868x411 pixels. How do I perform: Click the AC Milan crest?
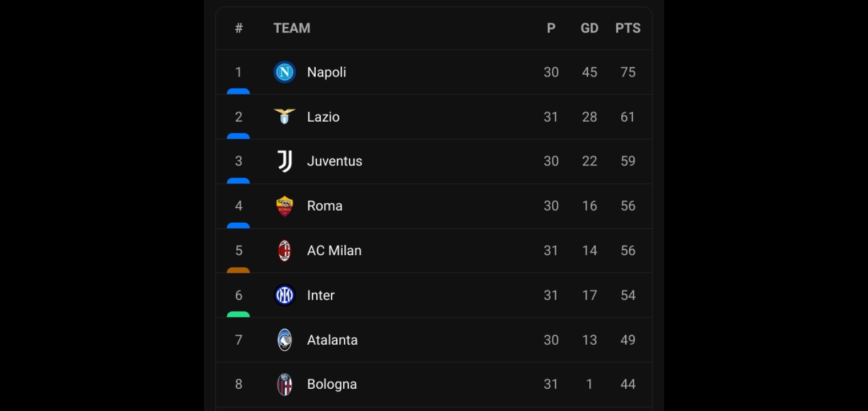coord(284,251)
